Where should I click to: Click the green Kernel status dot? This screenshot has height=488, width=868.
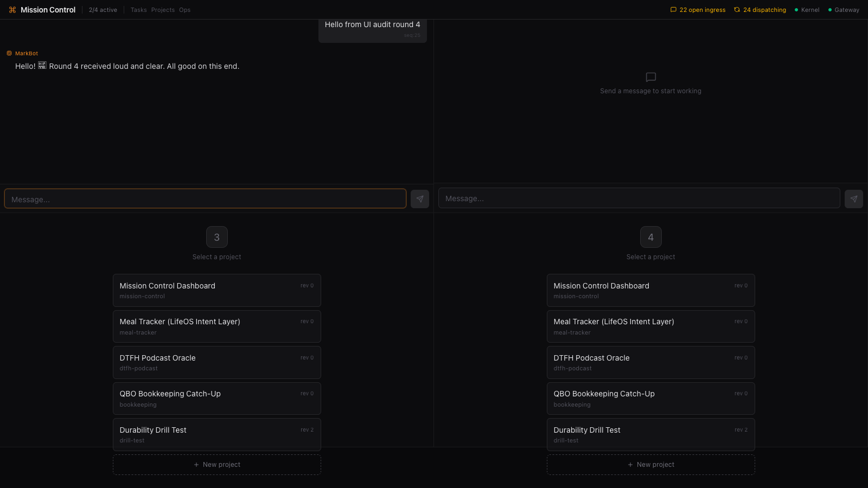tap(796, 10)
